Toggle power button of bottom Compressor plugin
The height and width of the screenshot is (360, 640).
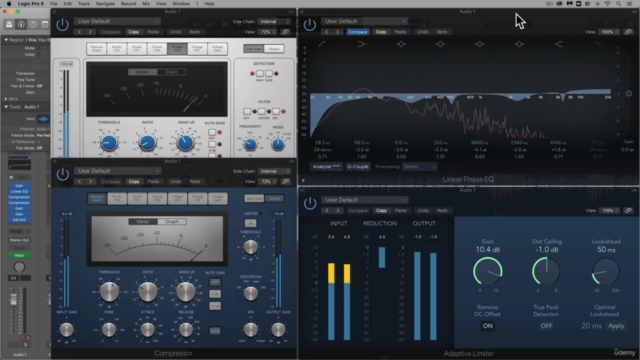click(x=62, y=175)
